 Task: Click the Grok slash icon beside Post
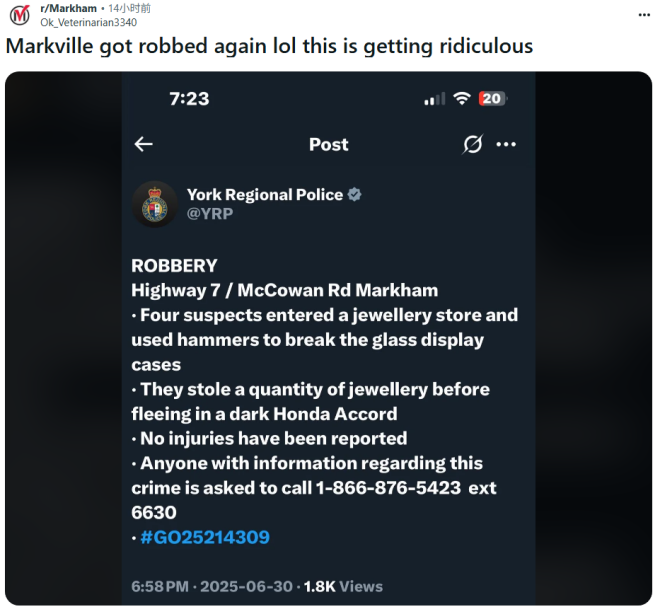click(473, 144)
